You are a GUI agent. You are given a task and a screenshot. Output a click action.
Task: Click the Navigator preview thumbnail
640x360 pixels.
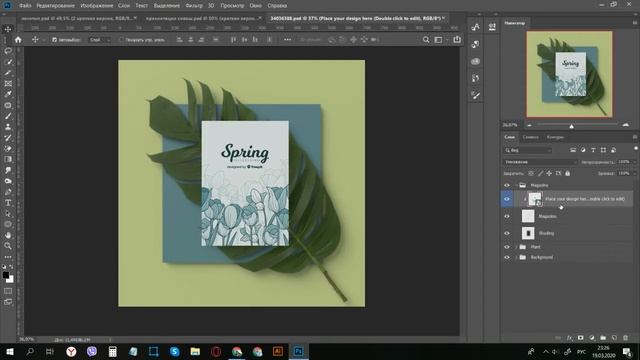(x=569, y=74)
